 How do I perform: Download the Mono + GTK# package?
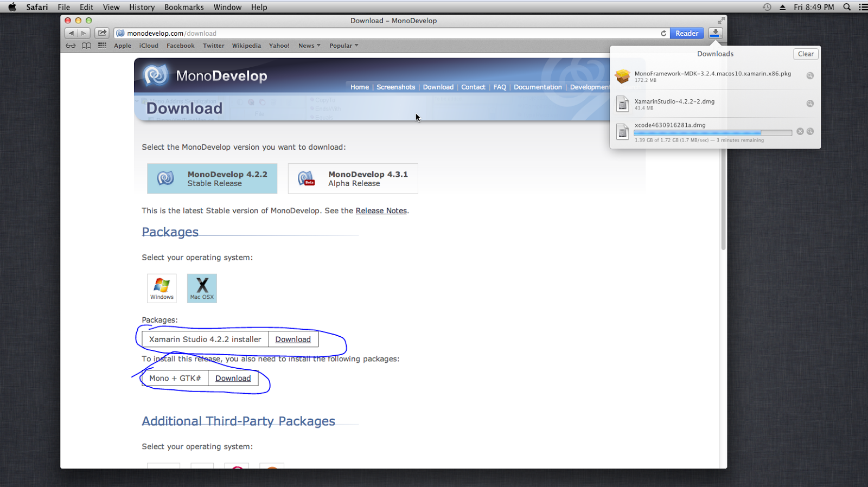[x=233, y=379]
